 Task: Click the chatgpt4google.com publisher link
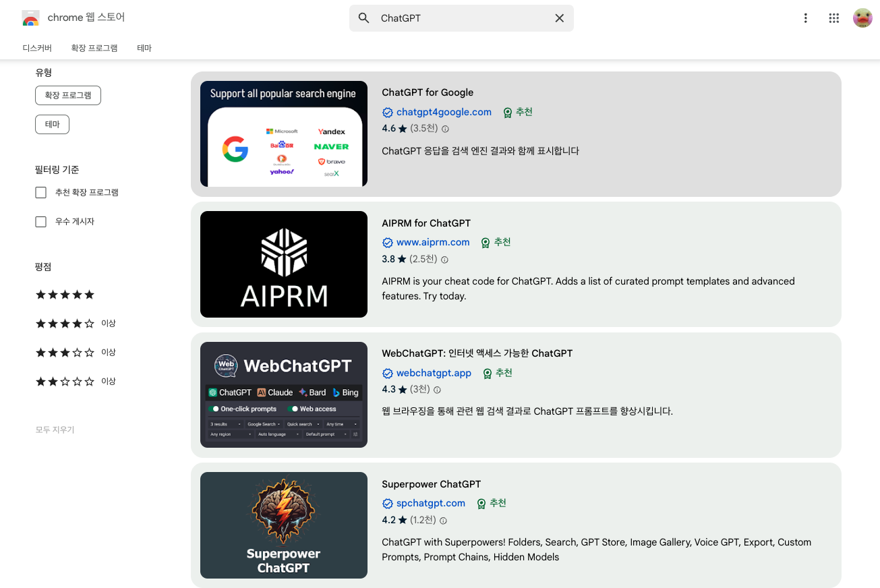[444, 112]
